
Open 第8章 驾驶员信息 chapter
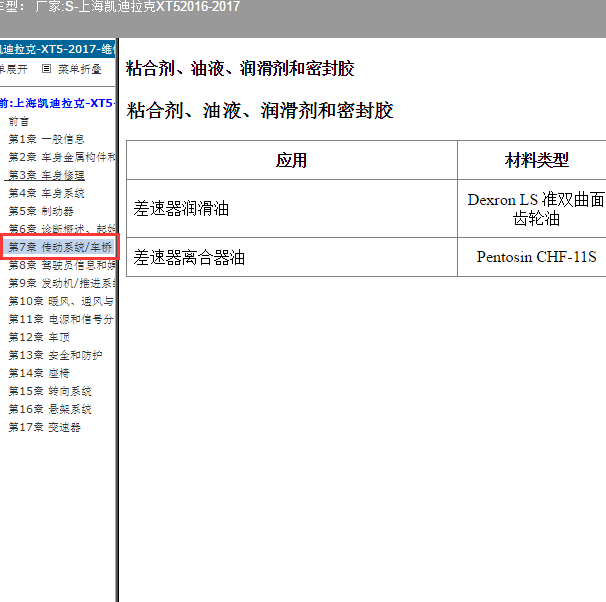[x=62, y=265]
